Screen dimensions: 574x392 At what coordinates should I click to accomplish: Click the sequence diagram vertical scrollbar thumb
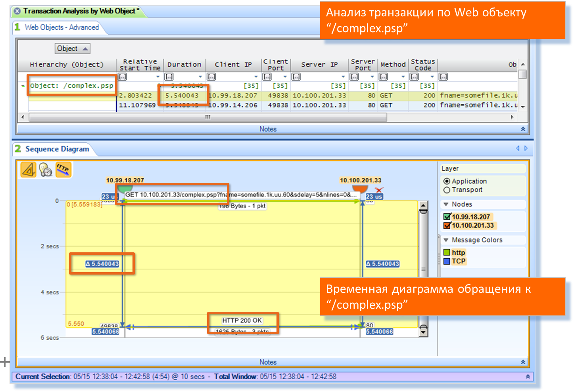click(423, 269)
